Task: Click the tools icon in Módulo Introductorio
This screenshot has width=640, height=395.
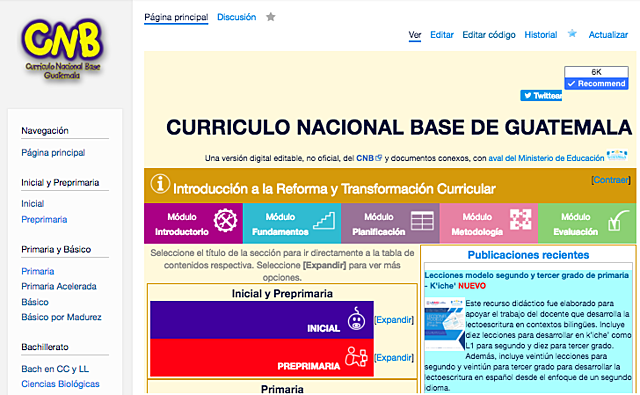Action: tap(225, 220)
